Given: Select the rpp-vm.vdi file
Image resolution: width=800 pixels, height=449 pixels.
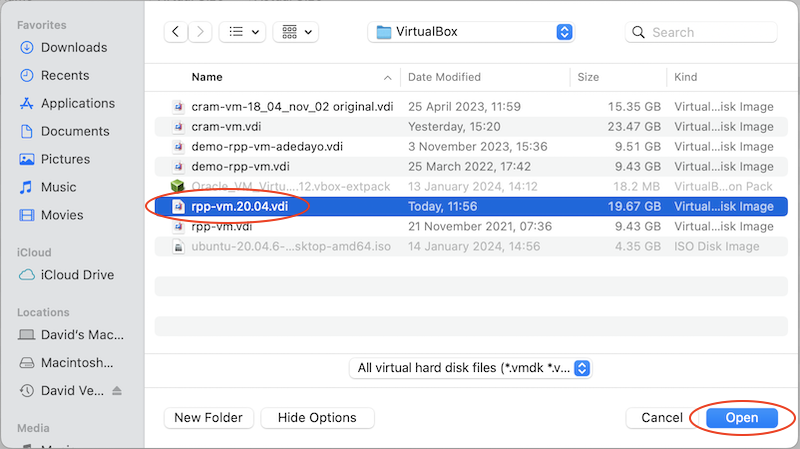Looking at the screenshot, I should point(471,226).
